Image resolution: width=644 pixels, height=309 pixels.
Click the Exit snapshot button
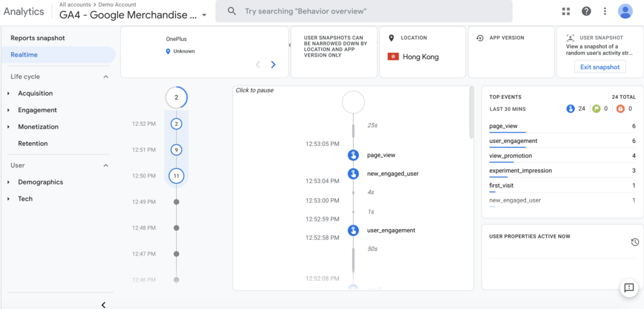(x=599, y=67)
